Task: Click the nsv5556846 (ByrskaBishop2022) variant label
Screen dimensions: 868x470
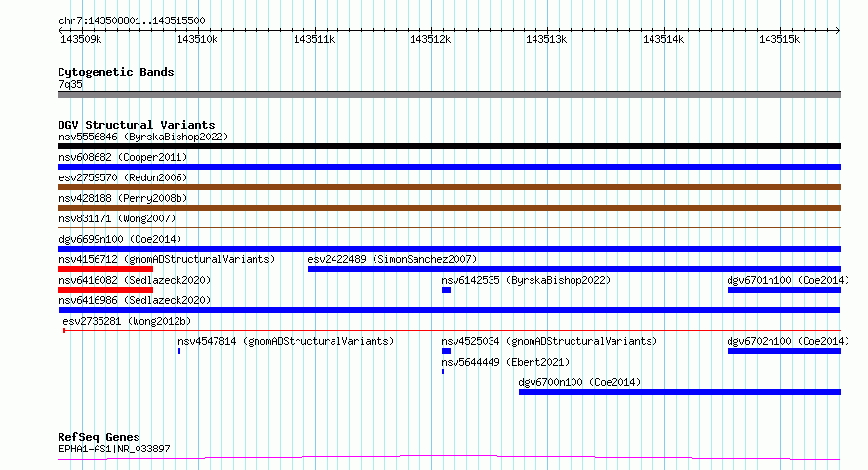Action: click(x=143, y=137)
